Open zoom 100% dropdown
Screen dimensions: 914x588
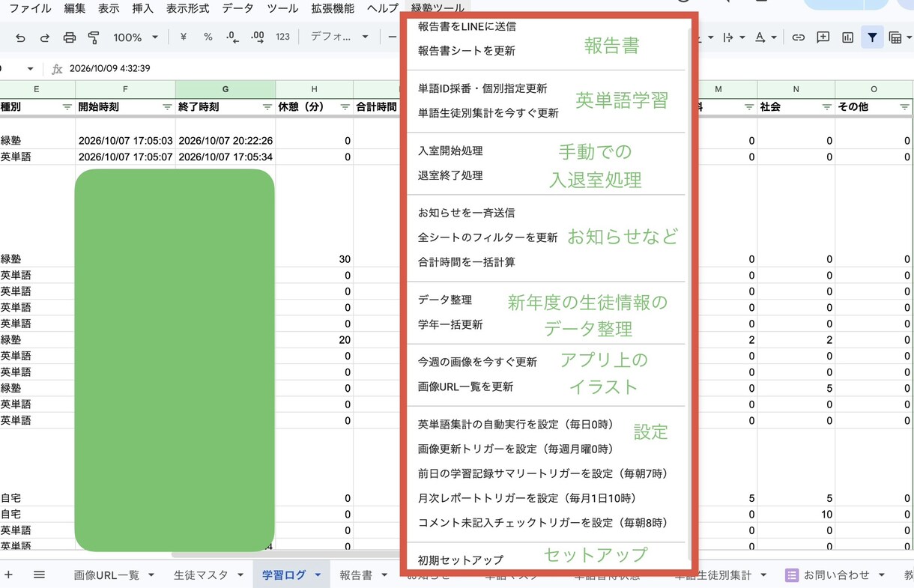(136, 37)
